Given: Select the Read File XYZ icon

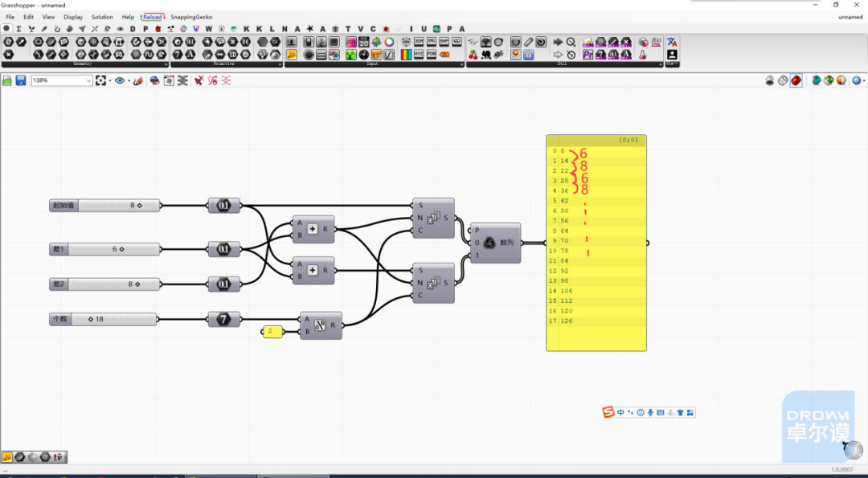Looking at the screenshot, I should (419, 55).
